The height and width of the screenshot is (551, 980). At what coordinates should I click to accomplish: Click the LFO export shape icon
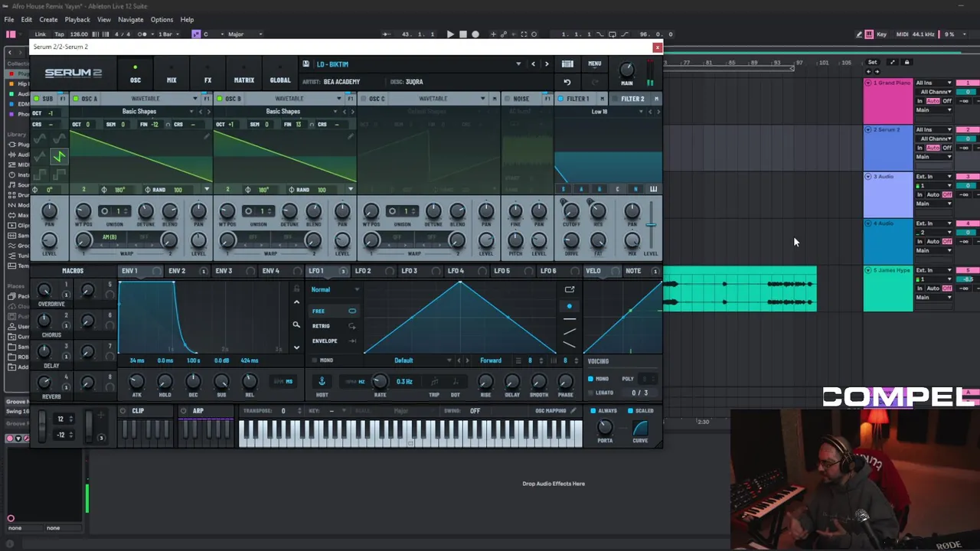570,289
